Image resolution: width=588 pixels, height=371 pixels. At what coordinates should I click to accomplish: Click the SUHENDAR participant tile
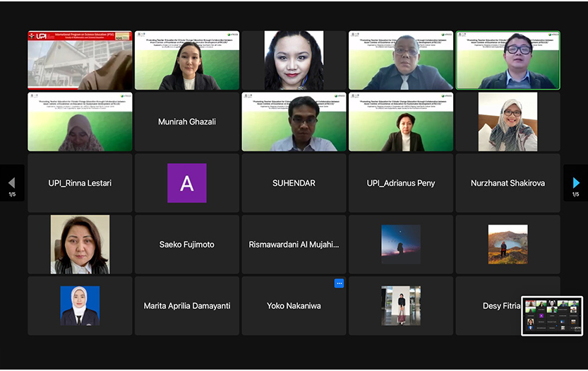[294, 183]
